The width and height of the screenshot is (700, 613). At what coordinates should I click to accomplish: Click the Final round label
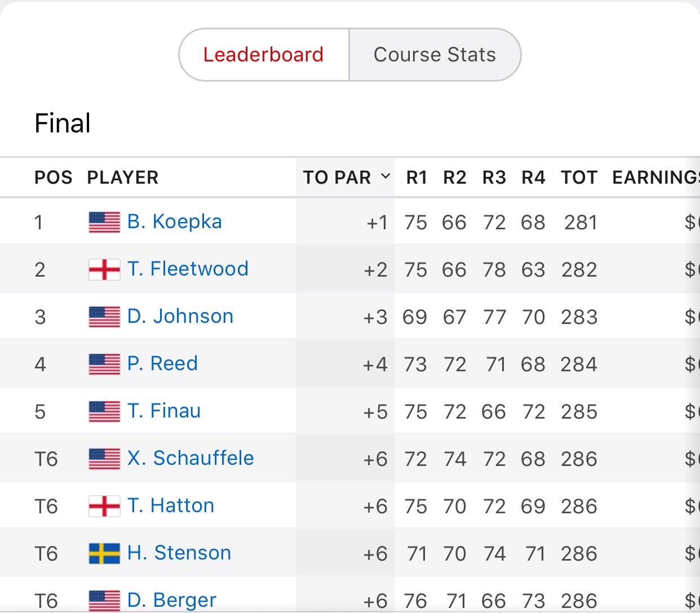click(62, 123)
